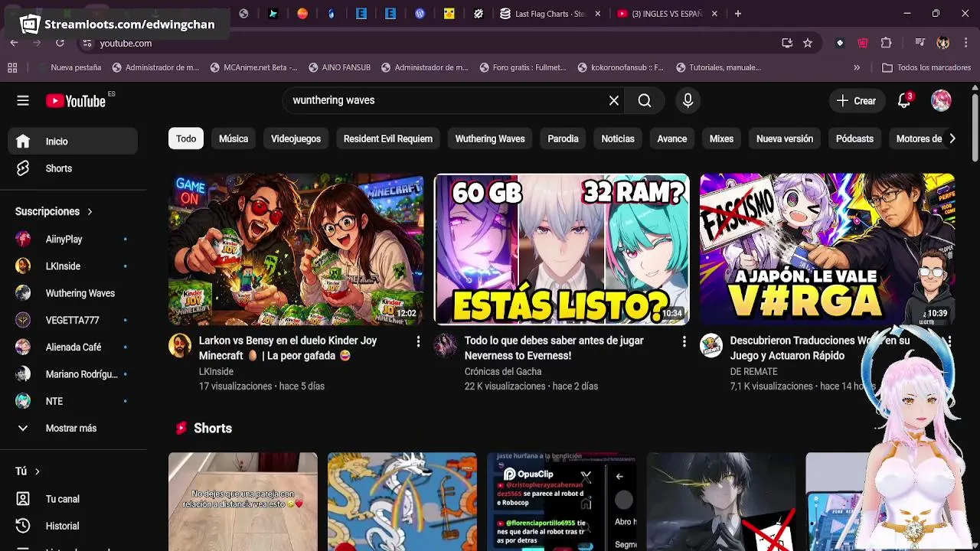
Task: Open the long-distance couple Short thumbnail
Action: [243, 501]
